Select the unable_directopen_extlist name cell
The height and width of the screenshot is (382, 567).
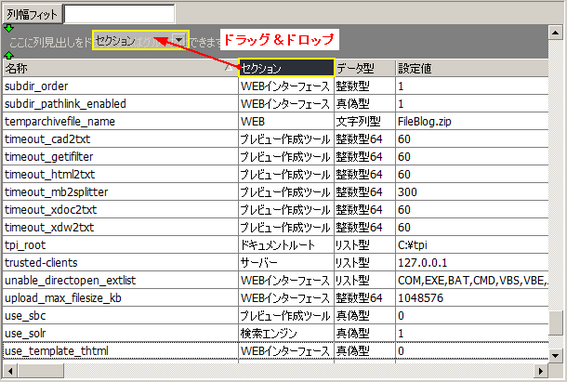(x=120, y=280)
